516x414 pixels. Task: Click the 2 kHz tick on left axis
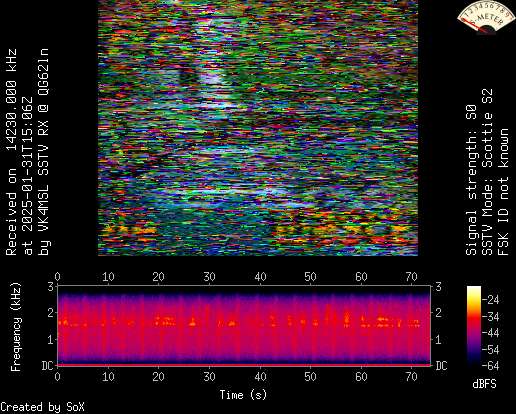(x=50, y=313)
